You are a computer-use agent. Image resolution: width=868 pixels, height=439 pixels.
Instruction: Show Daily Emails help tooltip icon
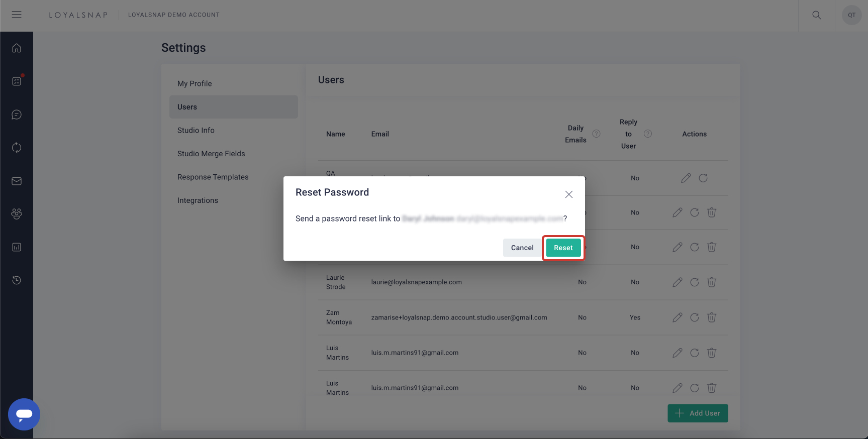coord(596,134)
